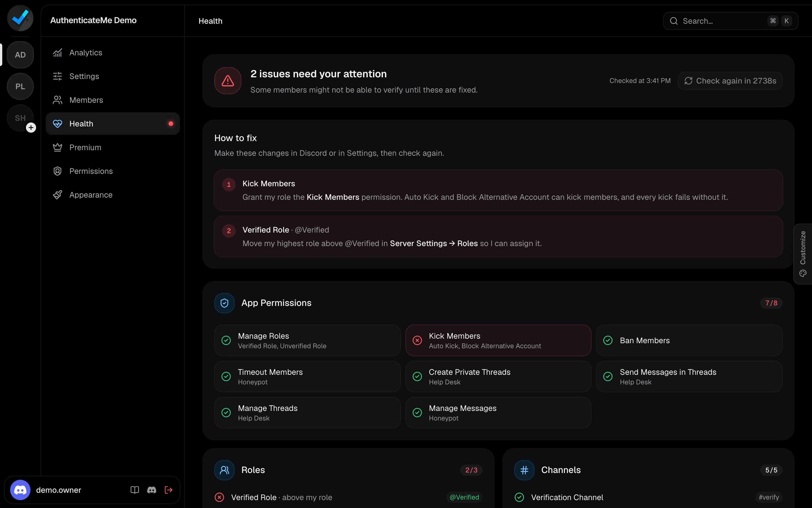This screenshot has width=812, height=508.
Task: Open the Premium page
Action: click(113, 148)
